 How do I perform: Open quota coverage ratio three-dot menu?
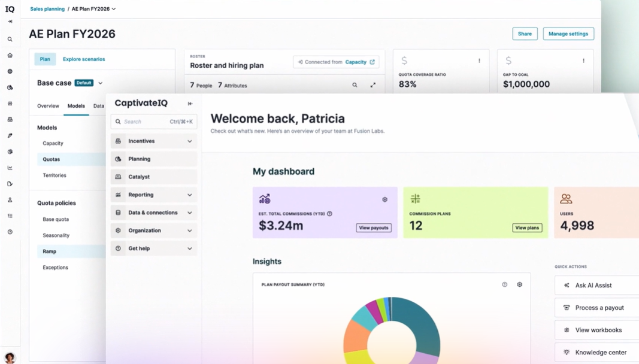tap(479, 60)
